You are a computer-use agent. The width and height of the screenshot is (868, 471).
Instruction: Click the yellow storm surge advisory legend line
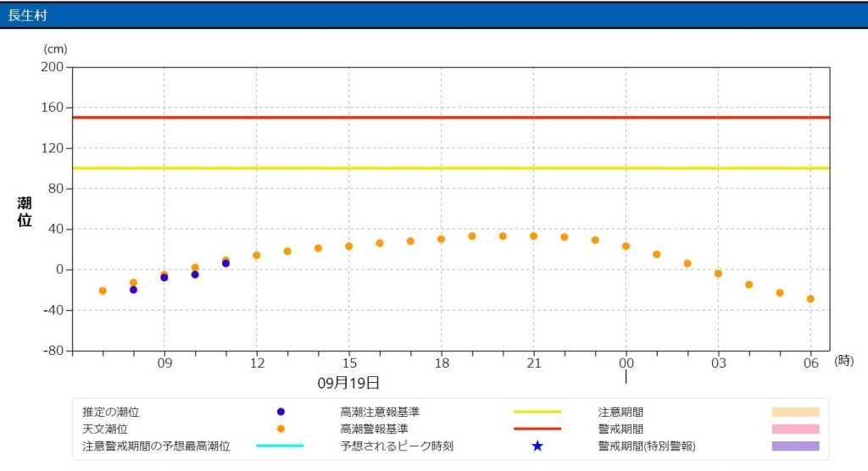tap(537, 412)
